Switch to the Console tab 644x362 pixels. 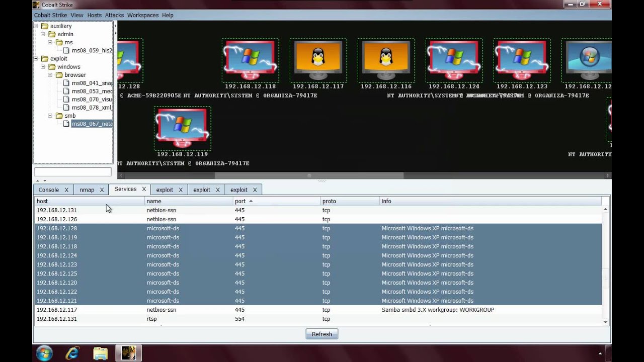[x=49, y=190]
